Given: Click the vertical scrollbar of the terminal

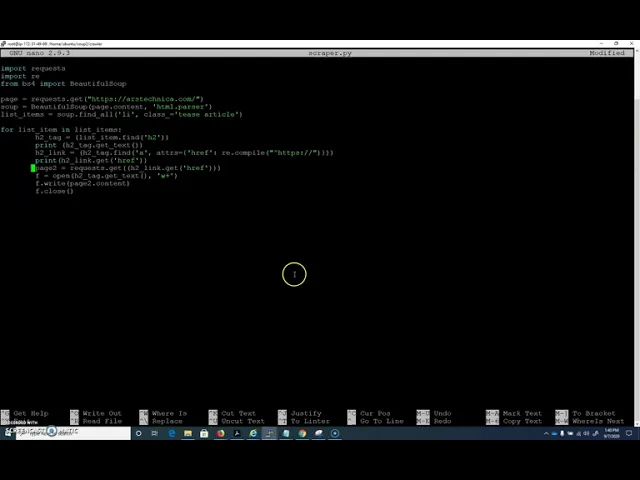Looking at the screenshot, I should (636, 237).
